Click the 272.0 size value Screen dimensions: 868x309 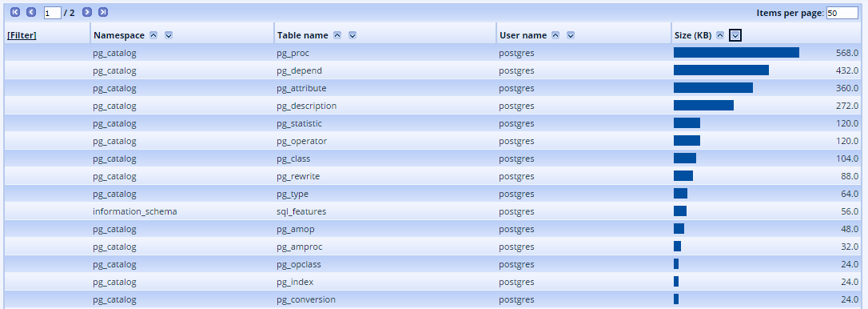(x=847, y=106)
